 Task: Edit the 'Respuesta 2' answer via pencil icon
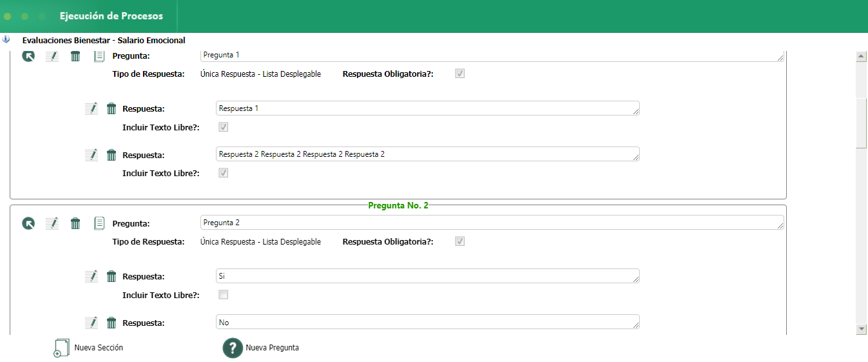point(92,155)
